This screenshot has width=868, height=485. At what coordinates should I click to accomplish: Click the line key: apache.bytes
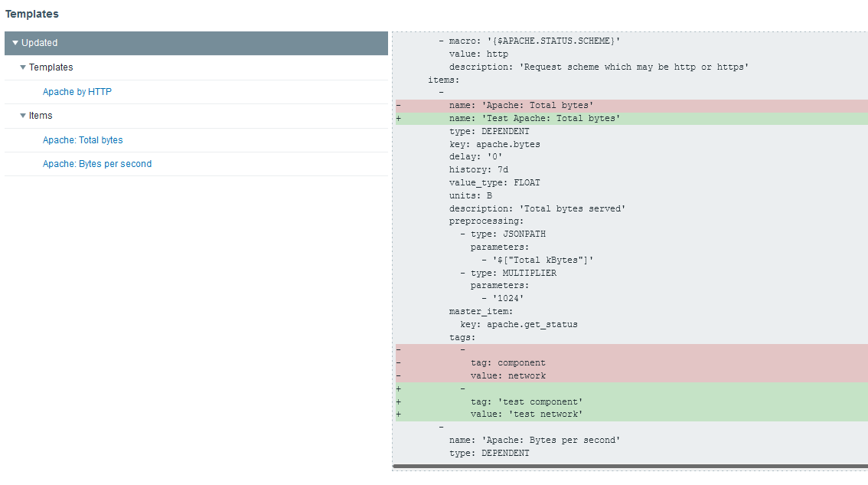tap(494, 144)
